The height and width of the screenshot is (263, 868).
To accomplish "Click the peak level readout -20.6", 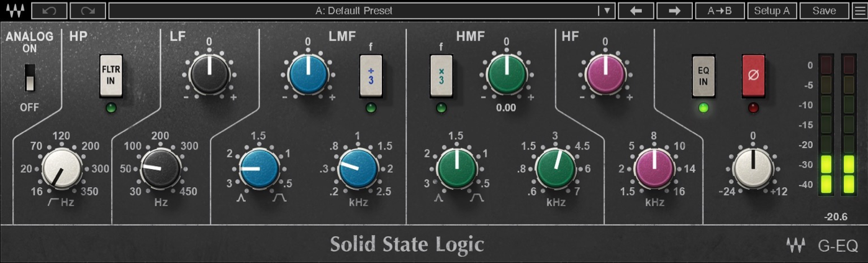I will point(837,216).
